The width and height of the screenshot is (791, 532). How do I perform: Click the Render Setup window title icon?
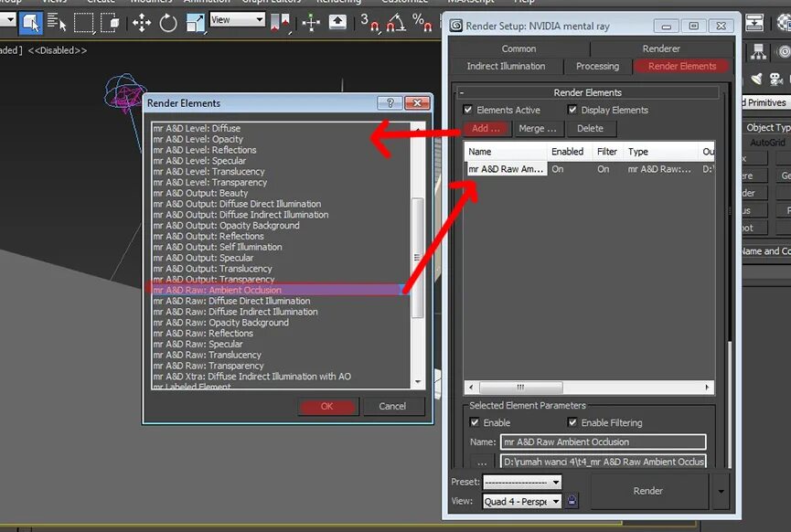[x=456, y=26]
